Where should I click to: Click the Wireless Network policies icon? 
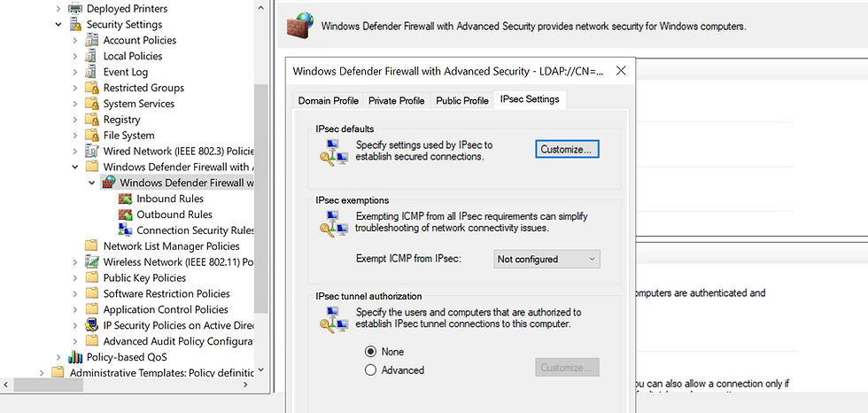(91, 261)
